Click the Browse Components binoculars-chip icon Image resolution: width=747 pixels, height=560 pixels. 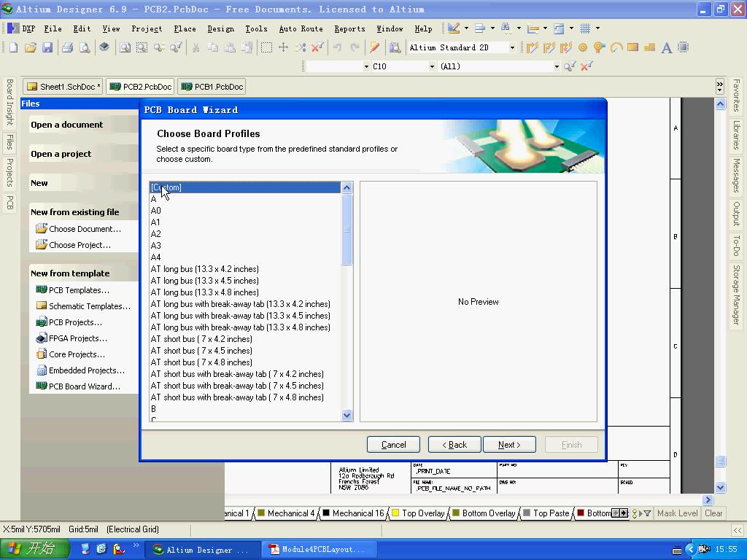click(395, 47)
